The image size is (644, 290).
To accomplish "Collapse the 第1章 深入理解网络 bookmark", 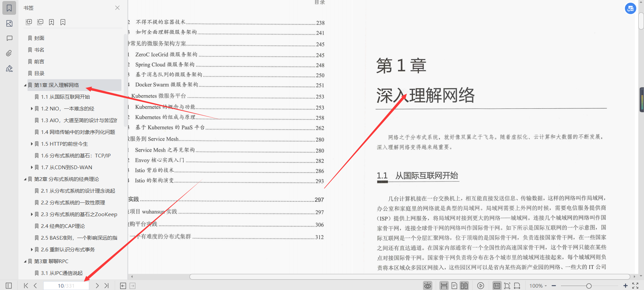I will click(x=25, y=85).
